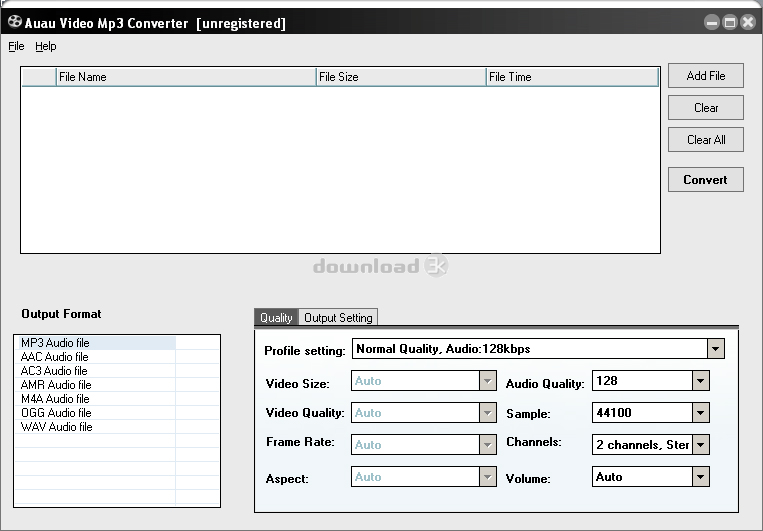763x531 pixels.
Task: Click the Clear button
Action: click(706, 108)
